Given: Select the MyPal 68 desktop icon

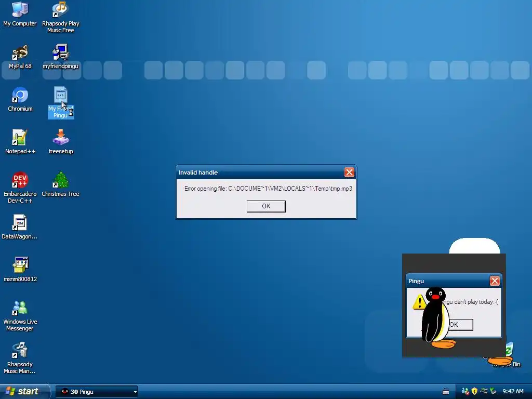Looking at the screenshot, I should [x=20, y=57].
